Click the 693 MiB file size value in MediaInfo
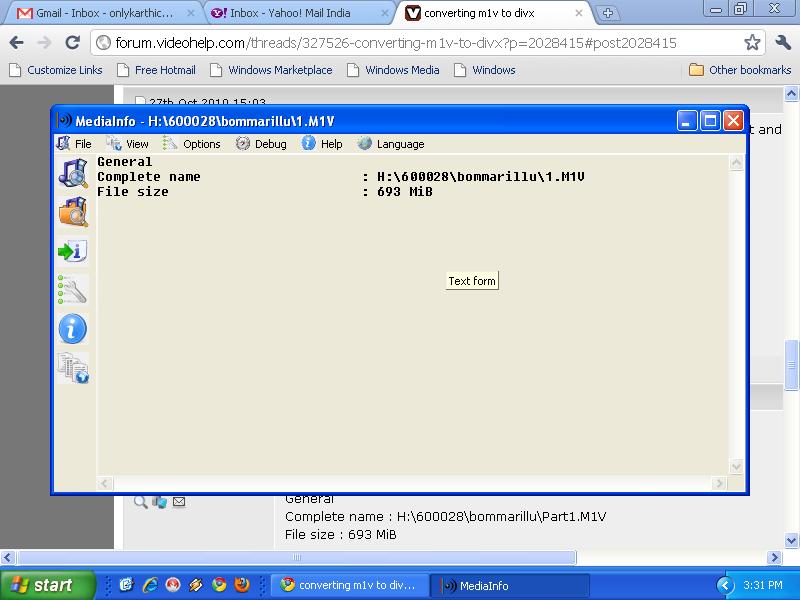The width and height of the screenshot is (800, 600). 405,192
